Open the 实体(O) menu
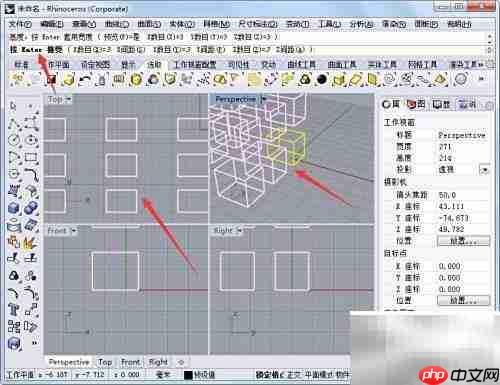Viewport: 500px width, 385px height. 182,24
